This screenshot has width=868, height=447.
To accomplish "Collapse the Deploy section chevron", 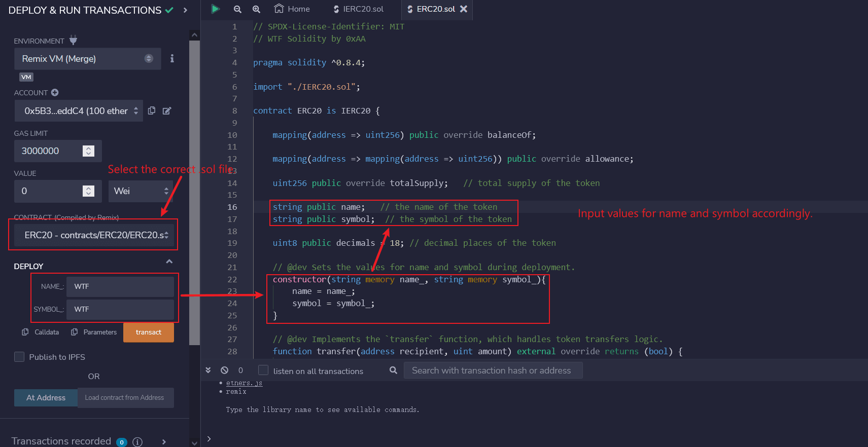I will pos(169,262).
